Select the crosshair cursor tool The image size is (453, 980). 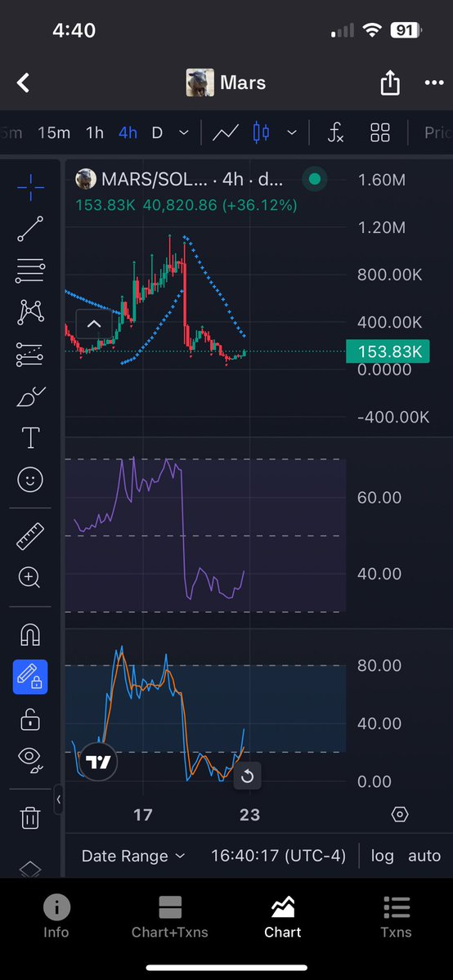30,186
